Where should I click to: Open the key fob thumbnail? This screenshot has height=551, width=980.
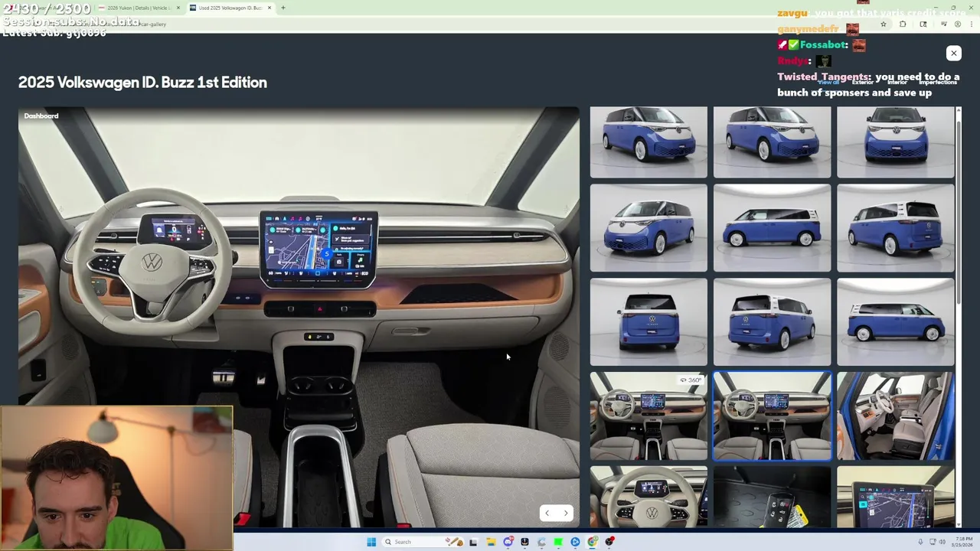(x=772, y=496)
